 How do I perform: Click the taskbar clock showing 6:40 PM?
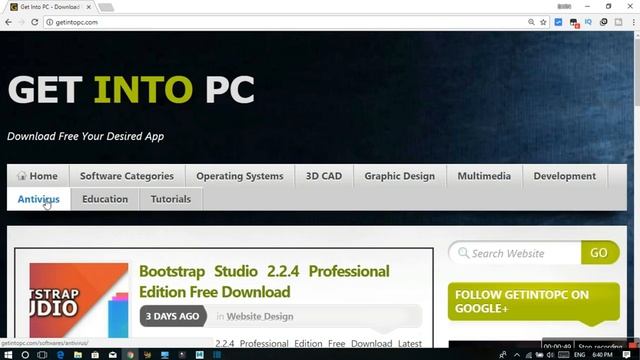pos(602,355)
